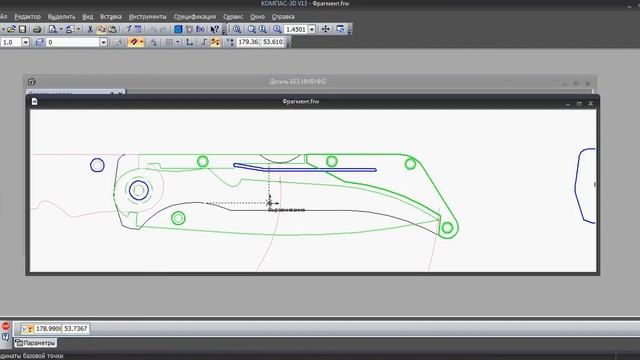
Task: Click the zoom in magnifier icon
Action: 251,29
